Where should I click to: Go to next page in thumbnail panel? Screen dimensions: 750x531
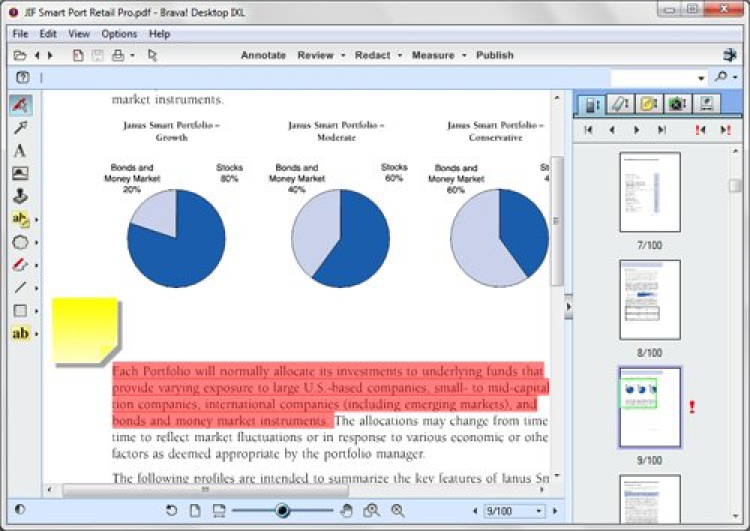[x=637, y=130]
